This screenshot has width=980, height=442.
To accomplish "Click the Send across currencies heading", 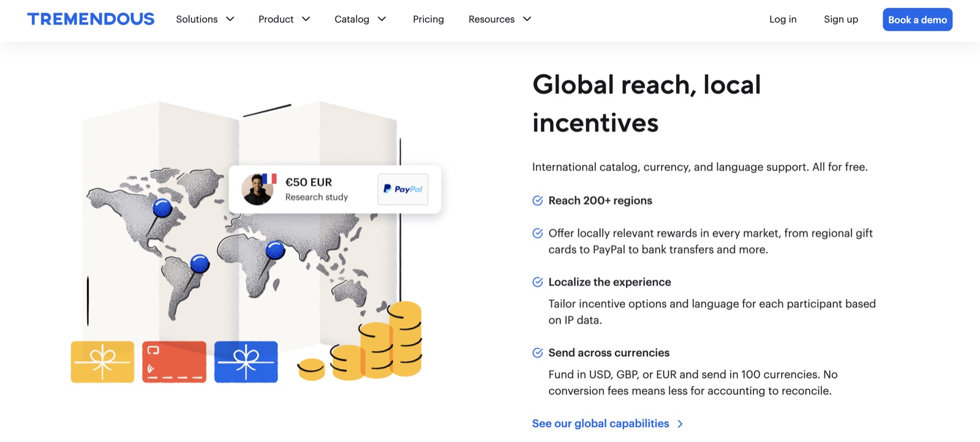I will point(609,353).
